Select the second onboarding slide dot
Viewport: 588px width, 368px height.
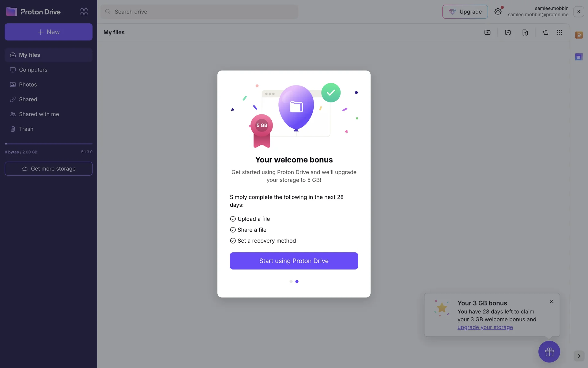click(x=297, y=282)
